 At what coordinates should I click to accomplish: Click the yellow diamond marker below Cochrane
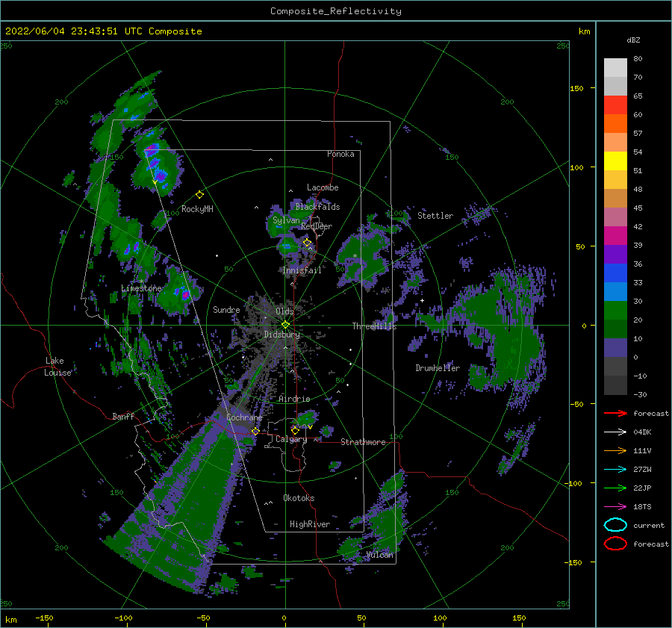255,432
